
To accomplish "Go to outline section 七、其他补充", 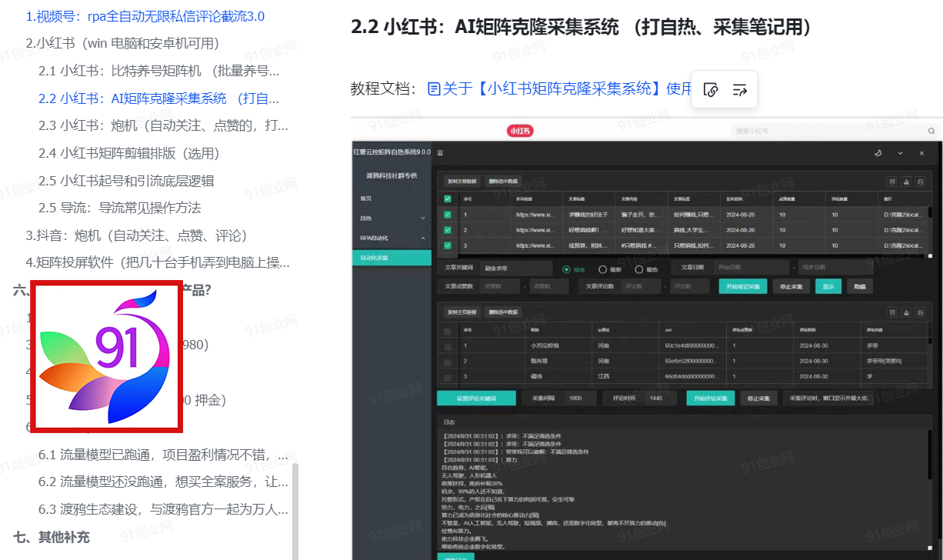I will pyautogui.click(x=52, y=537).
